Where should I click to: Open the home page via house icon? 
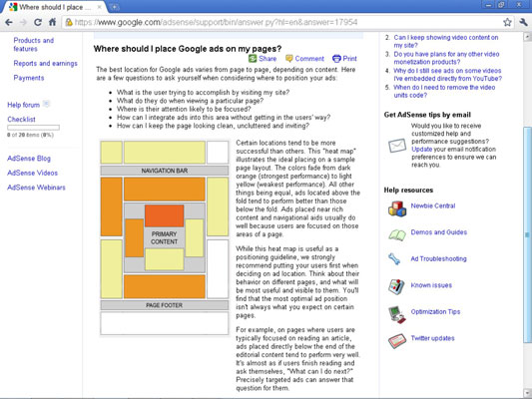[x=52, y=22]
